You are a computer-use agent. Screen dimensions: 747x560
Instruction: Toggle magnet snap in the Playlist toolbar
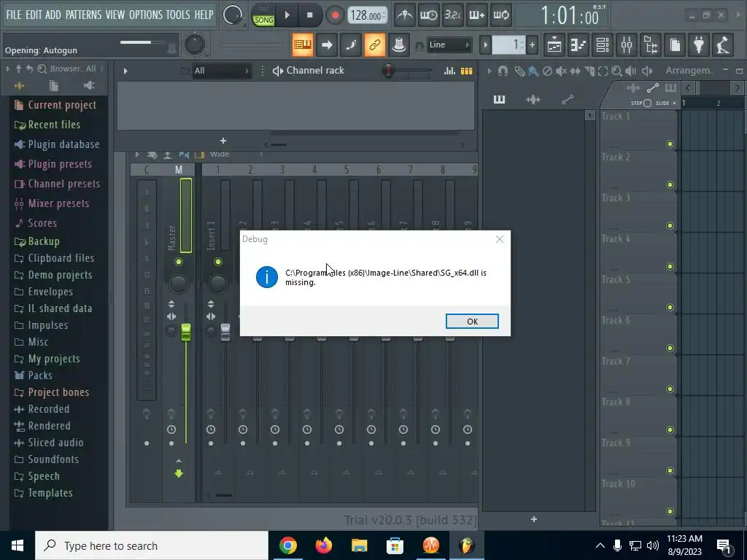coord(503,71)
